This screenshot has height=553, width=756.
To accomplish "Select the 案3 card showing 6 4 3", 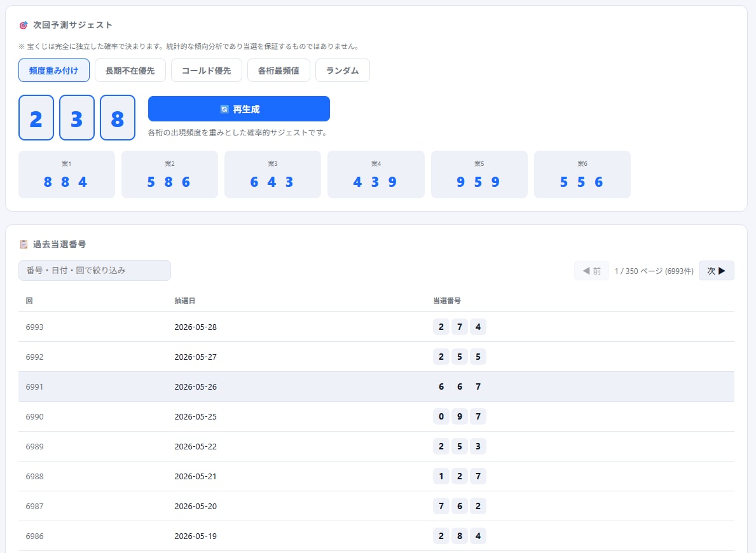I will point(273,175).
